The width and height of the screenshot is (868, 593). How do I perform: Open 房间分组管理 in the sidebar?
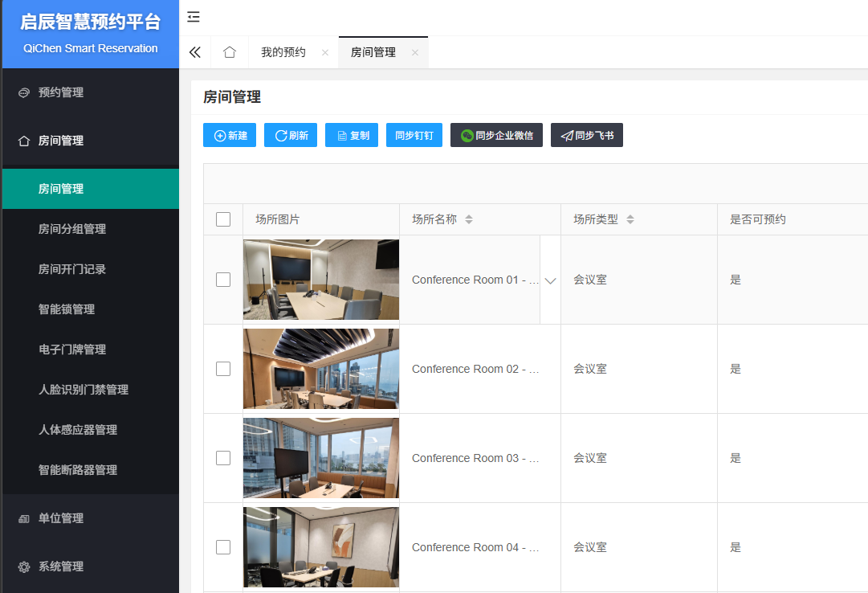click(72, 229)
